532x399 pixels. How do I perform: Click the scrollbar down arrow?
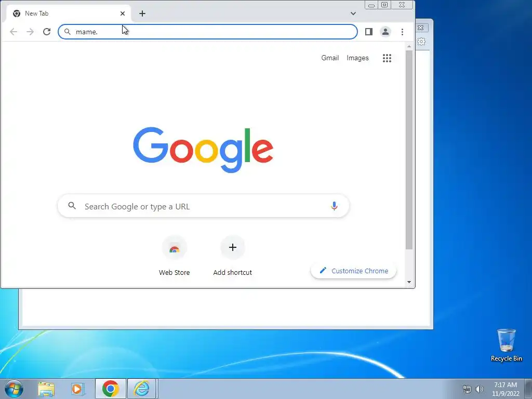pyautogui.click(x=409, y=282)
